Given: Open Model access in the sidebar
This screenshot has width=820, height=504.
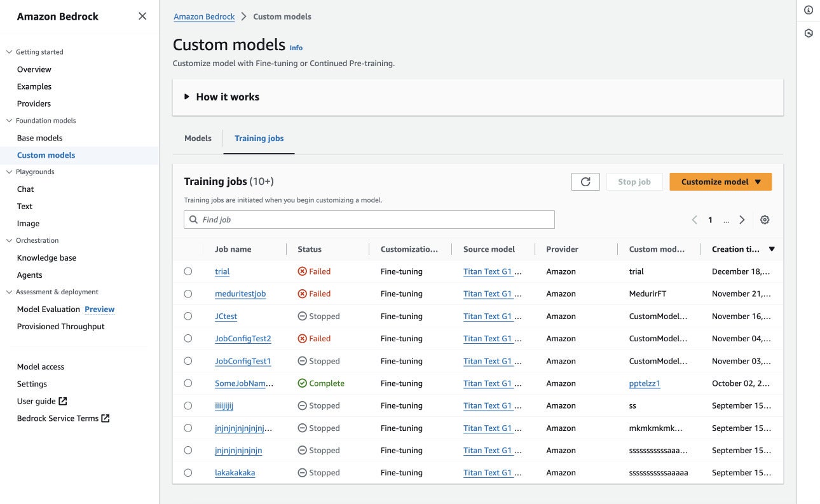Looking at the screenshot, I should (x=41, y=367).
